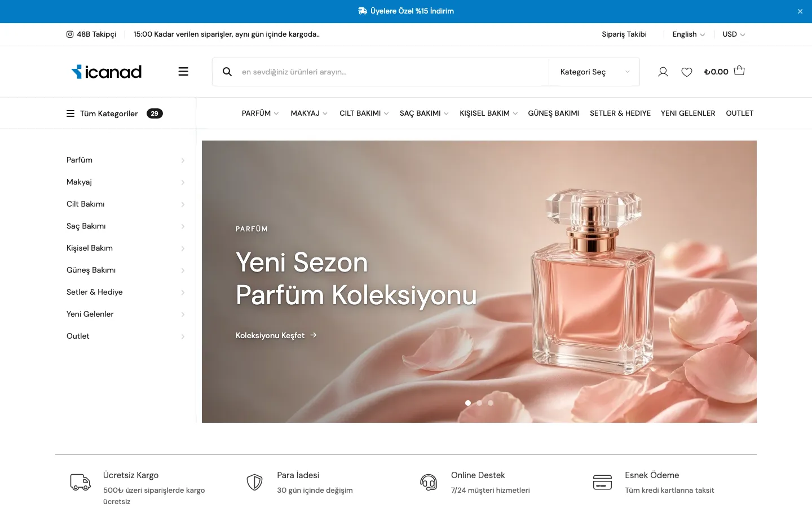Click the Online Destek headset icon
This screenshot has height=508, width=812.
pyautogui.click(x=429, y=482)
